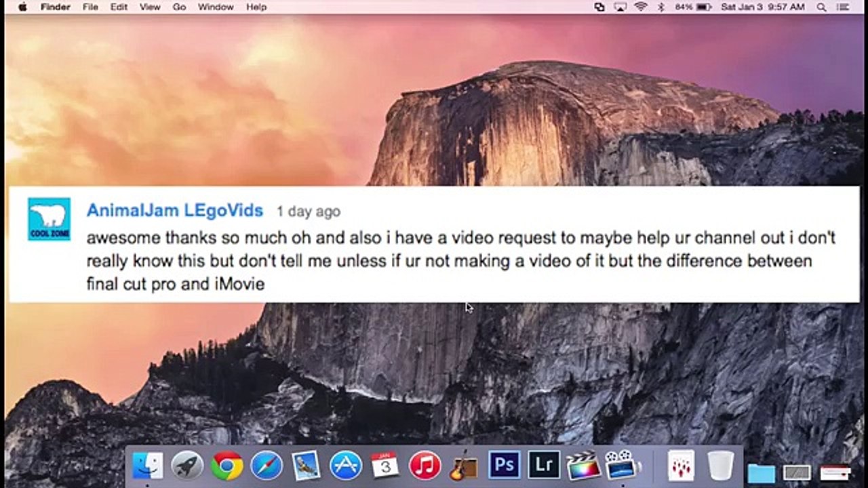Click the AnimalJam LEgoVids username link

(x=174, y=211)
